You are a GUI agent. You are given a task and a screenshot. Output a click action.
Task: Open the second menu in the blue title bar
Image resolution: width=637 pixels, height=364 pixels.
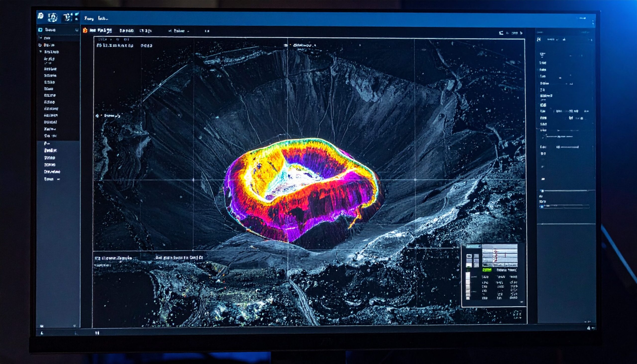[103, 18]
